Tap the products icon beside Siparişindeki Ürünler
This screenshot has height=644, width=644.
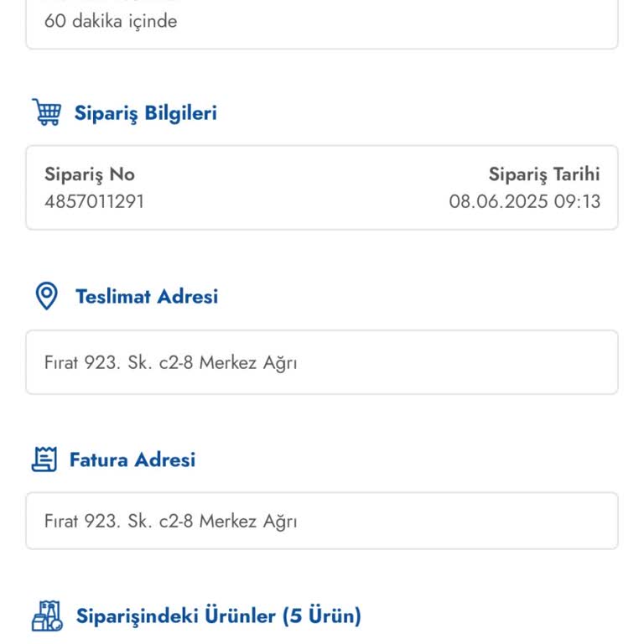(x=47, y=615)
